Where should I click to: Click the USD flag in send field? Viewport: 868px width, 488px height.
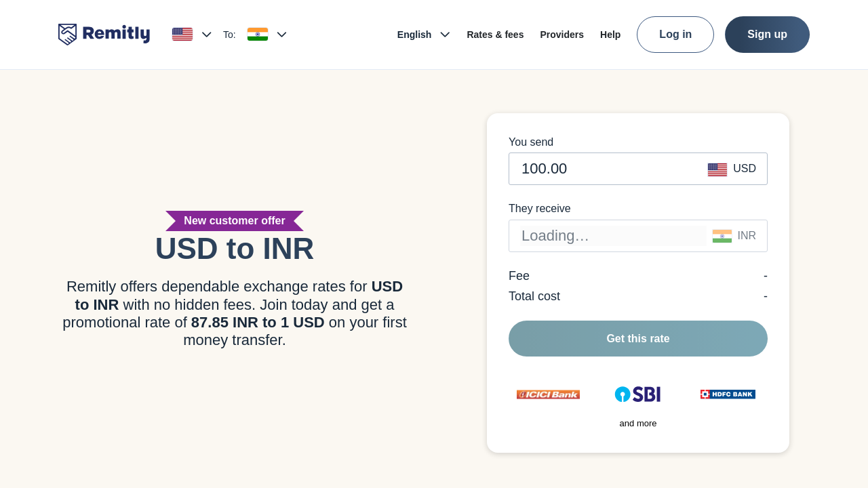pyautogui.click(x=717, y=169)
